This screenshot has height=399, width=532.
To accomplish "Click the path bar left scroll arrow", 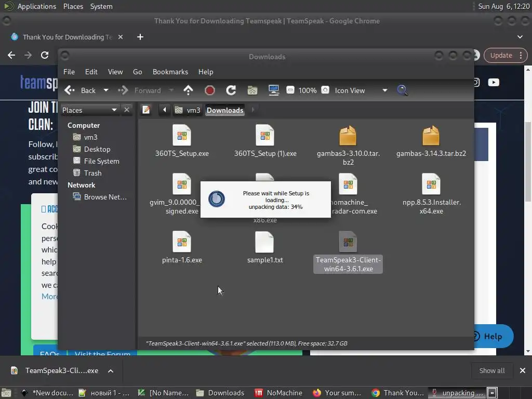I will click(165, 110).
